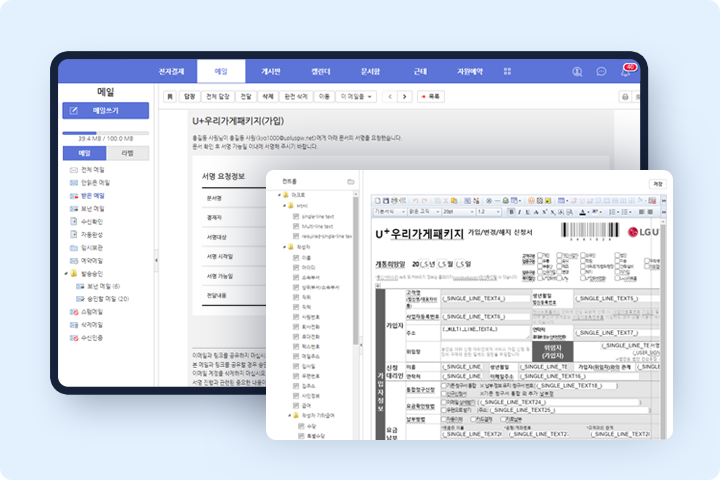Click the 목록 list button

431,96
